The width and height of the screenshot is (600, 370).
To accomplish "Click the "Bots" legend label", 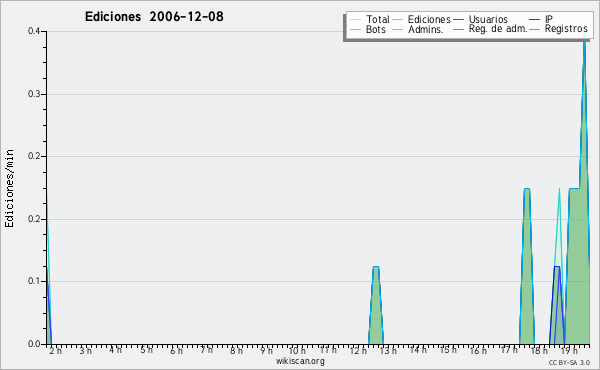I will coord(376,29).
